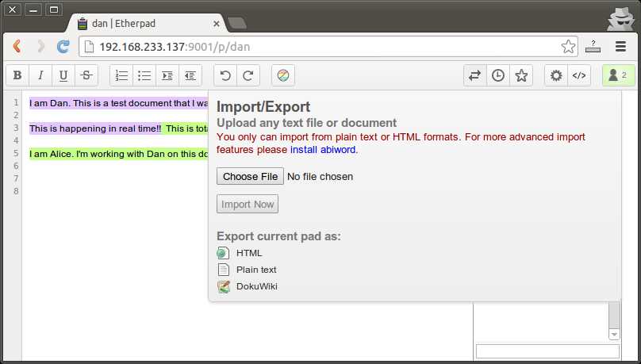
Task: Open share and embed code dialog
Action: (x=579, y=75)
